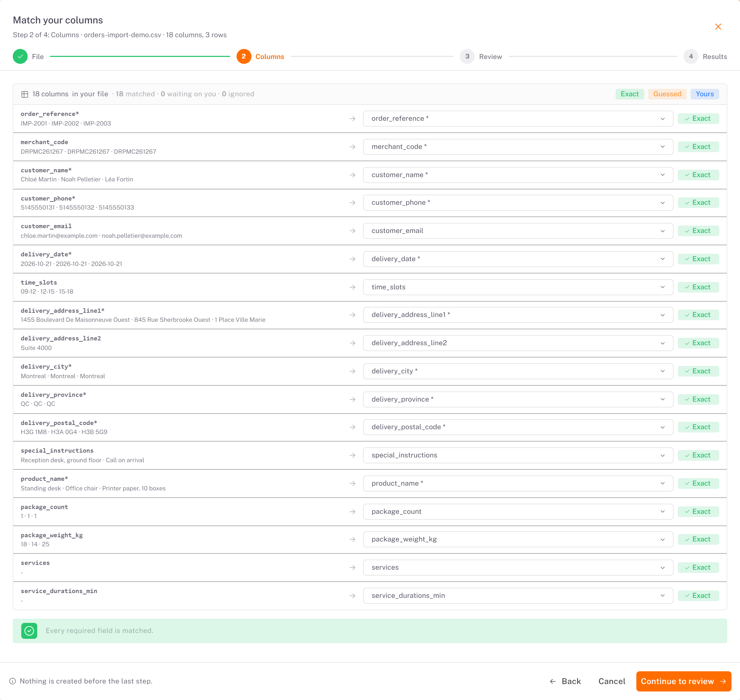This screenshot has width=740, height=700.
Task: Click the Exact badge for services row
Action: tap(698, 568)
